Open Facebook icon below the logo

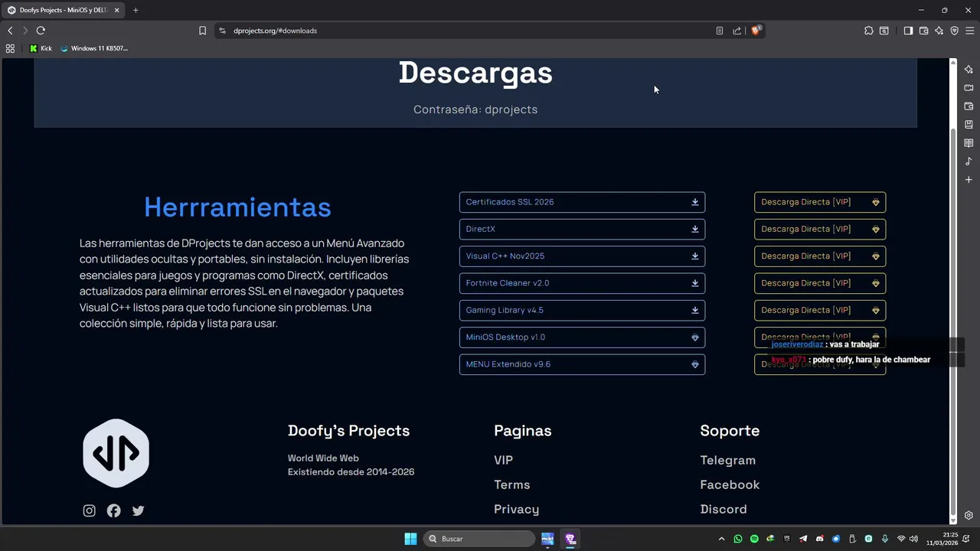click(x=113, y=510)
